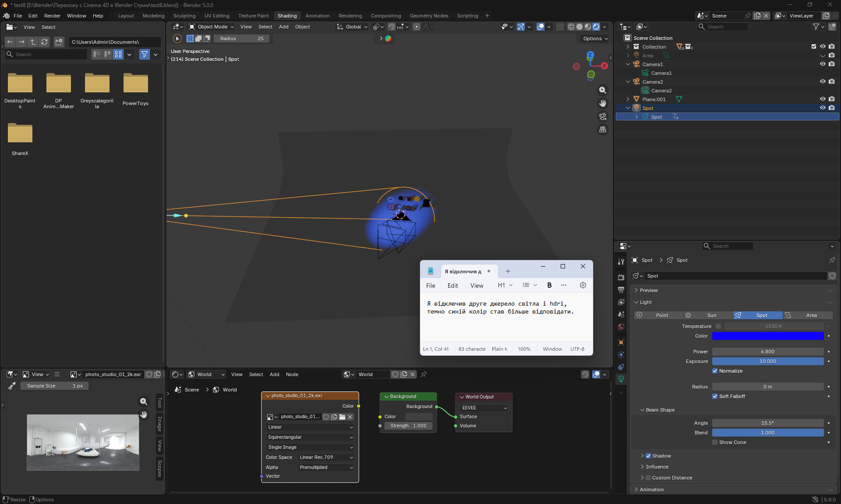The image size is (841, 504).
Task: Click the Options button in viewport header
Action: pos(595,39)
